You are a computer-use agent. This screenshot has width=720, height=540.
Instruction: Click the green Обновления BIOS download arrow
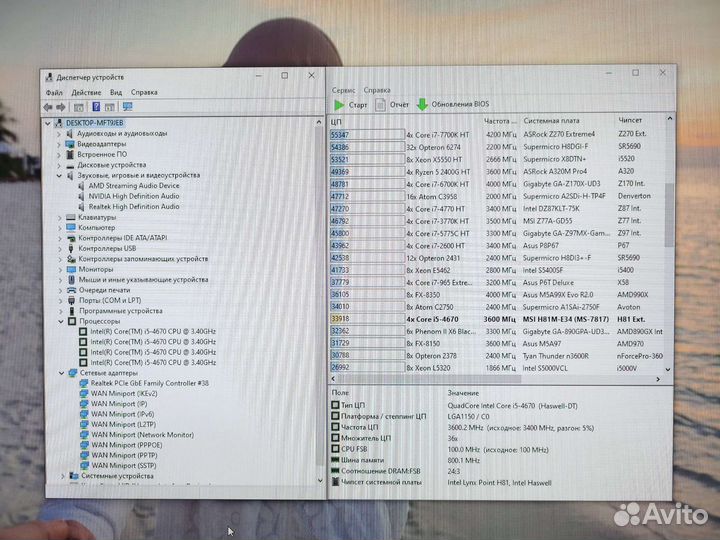[422, 104]
